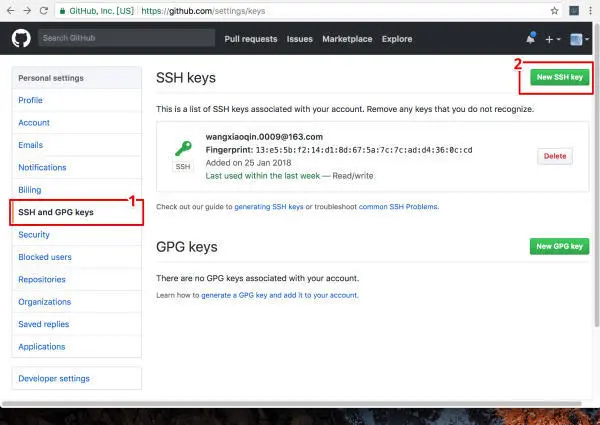
Task: Click the secure lock icon in address bar
Action: pyautogui.click(x=62, y=11)
